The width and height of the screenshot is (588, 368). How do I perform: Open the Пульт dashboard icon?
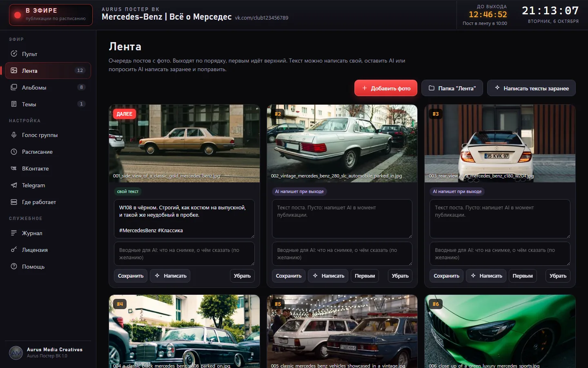[x=14, y=54]
